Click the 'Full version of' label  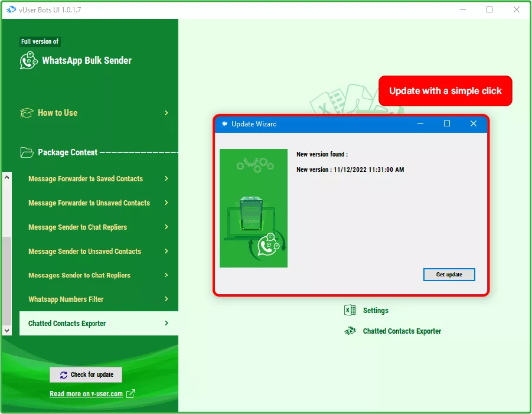(x=40, y=41)
